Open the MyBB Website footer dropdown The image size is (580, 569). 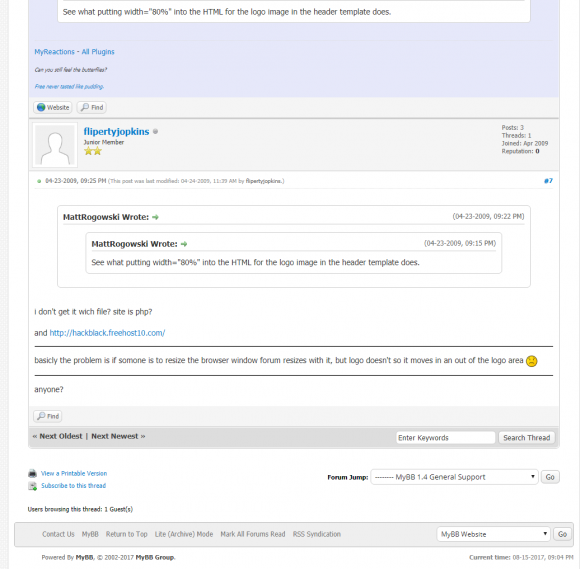tap(493, 534)
